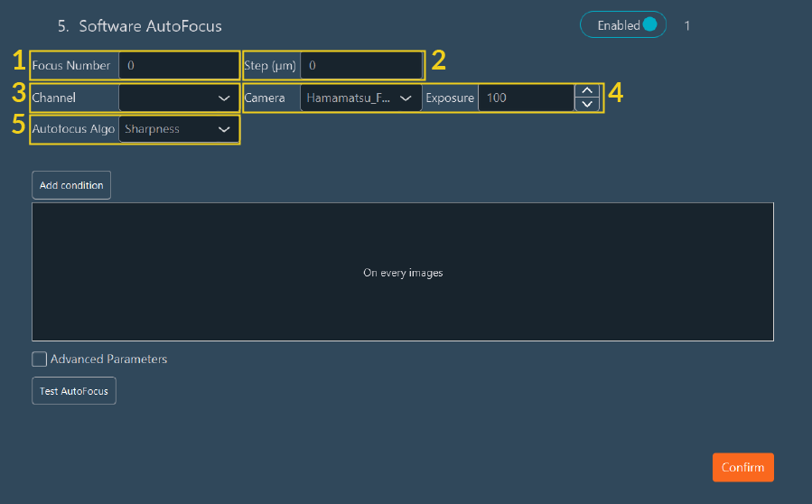Run Test AutoFocus
The width and height of the screenshot is (812, 504).
click(x=74, y=391)
